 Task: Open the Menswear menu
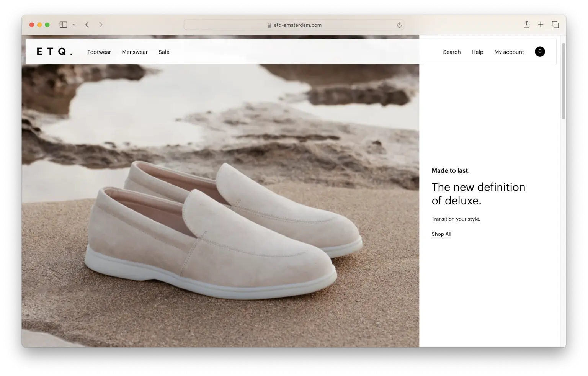coord(135,52)
